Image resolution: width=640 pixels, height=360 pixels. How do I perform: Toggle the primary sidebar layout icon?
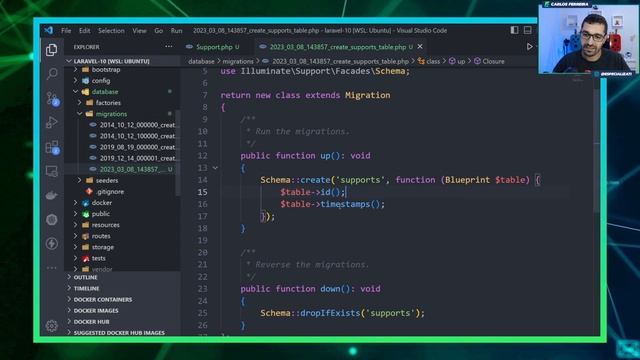pos(514,30)
